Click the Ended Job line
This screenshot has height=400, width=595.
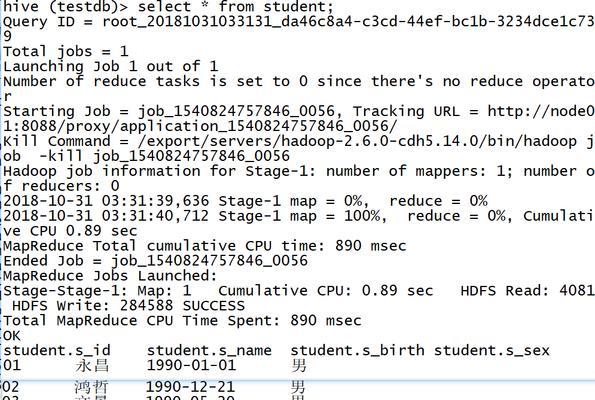click(156, 261)
